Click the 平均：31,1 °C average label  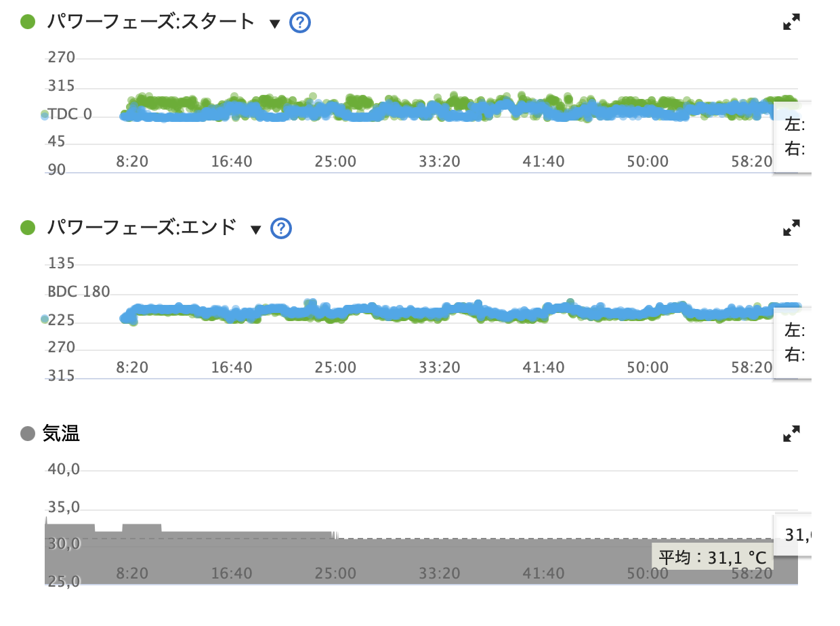713,558
